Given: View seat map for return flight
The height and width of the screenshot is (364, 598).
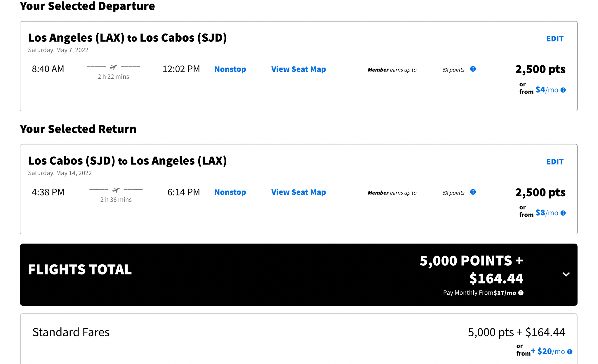Looking at the screenshot, I should point(298,192).
